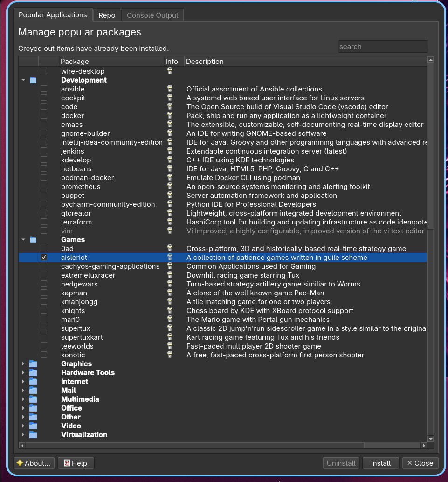Click info bulb for hedgewars
Screen dimensions: 448x482
(170, 284)
